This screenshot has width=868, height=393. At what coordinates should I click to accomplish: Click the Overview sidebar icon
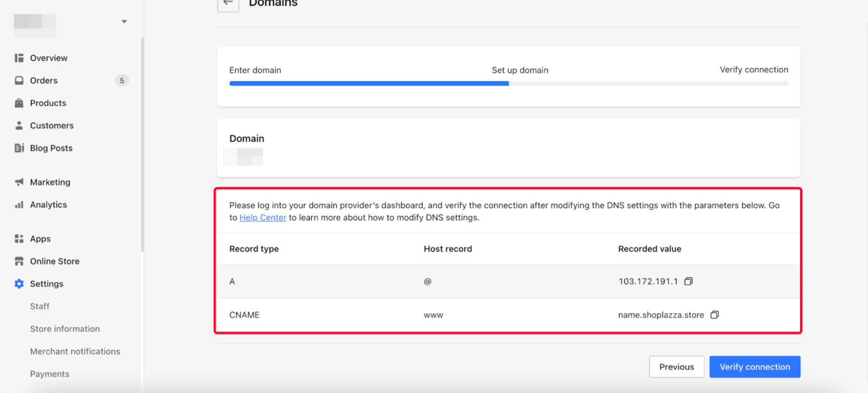tap(19, 58)
